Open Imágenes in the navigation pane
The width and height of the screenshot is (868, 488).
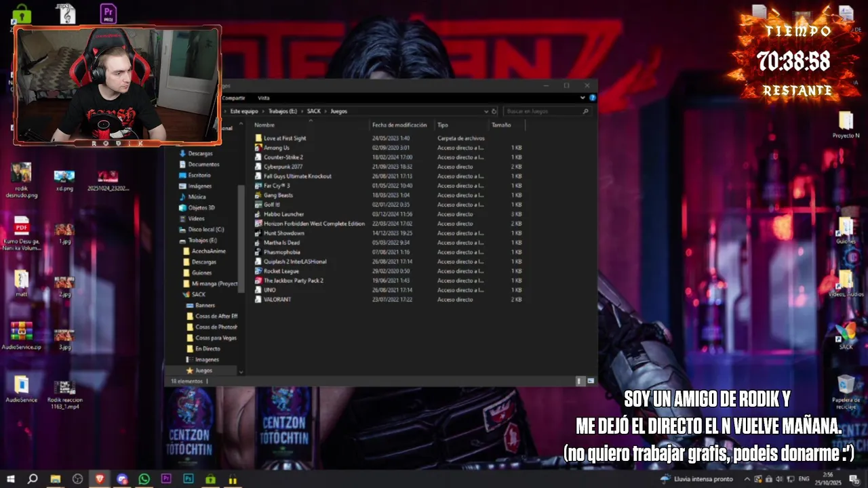199,186
